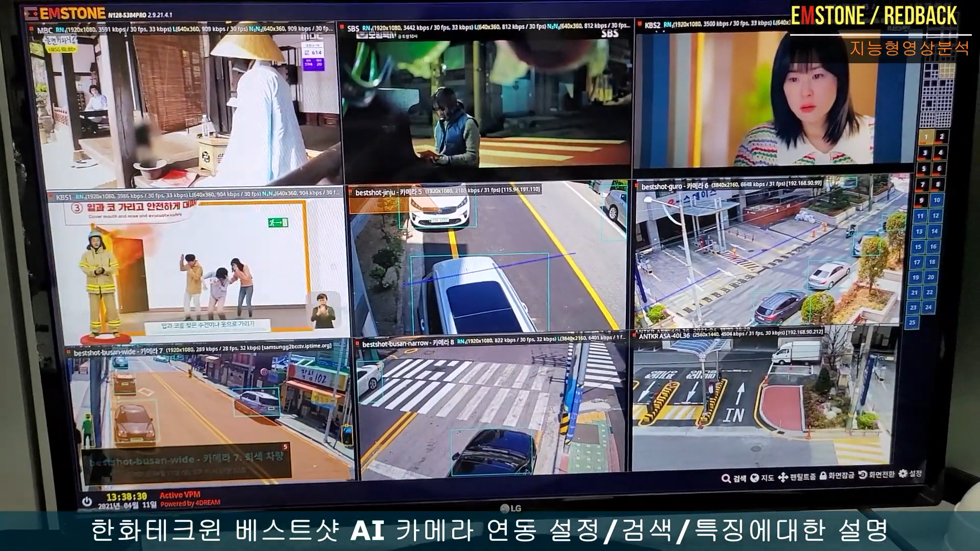Select channel button 22
This screenshot has height=551, width=980.
point(930,292)
